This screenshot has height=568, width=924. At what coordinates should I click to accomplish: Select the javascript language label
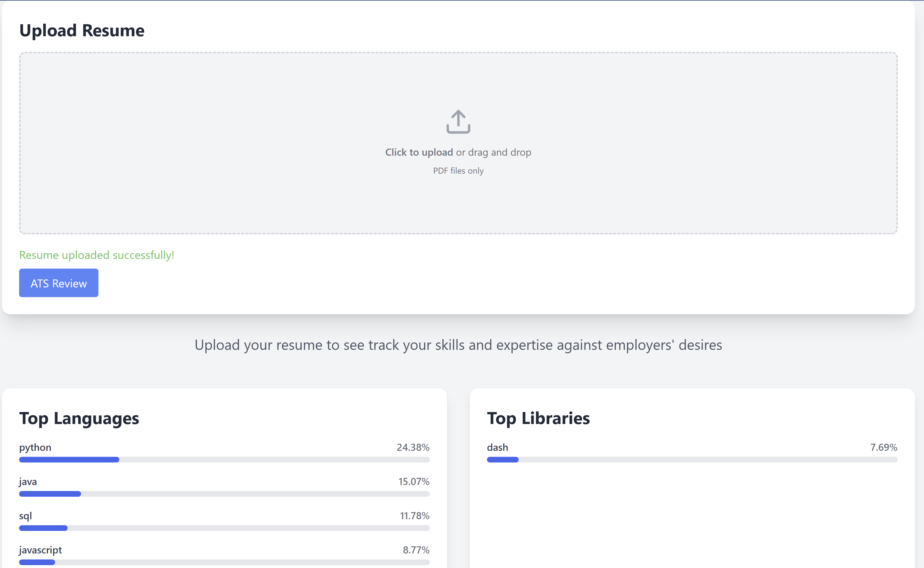(x=40, y=550)
